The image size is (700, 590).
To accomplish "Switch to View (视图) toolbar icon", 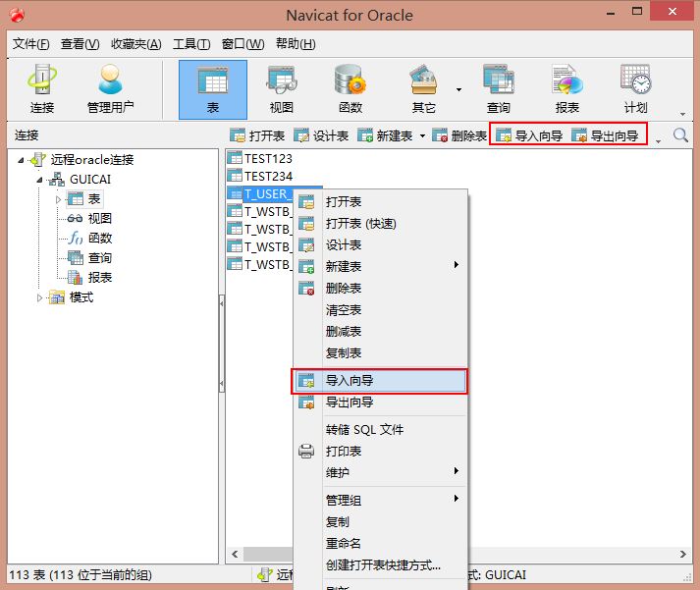I will click(281, 89).
